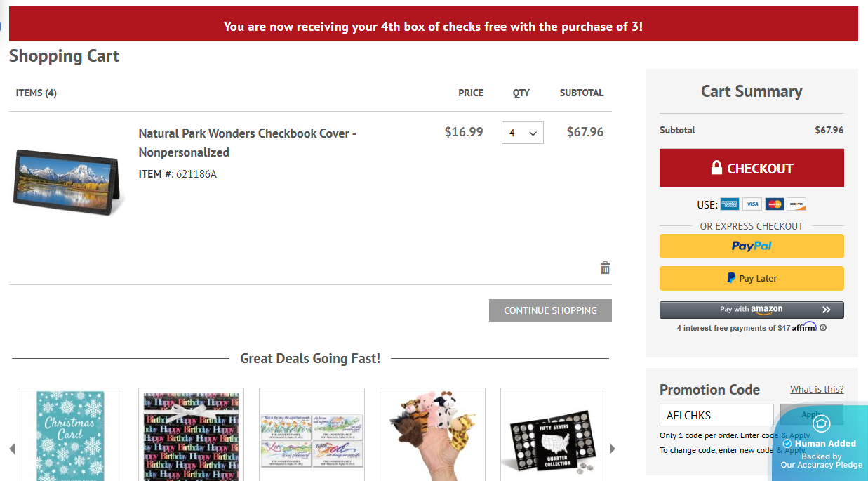Viewport: 868px width, 481px height.
Task: Open the finger puppets deal thumbnail
Action: (432, 435)
